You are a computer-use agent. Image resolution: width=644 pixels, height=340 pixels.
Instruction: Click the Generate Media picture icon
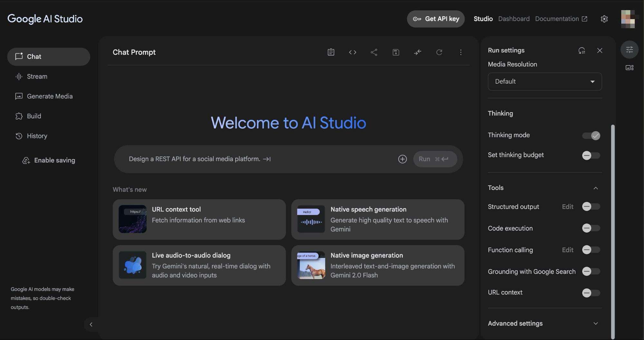point(19,96)
